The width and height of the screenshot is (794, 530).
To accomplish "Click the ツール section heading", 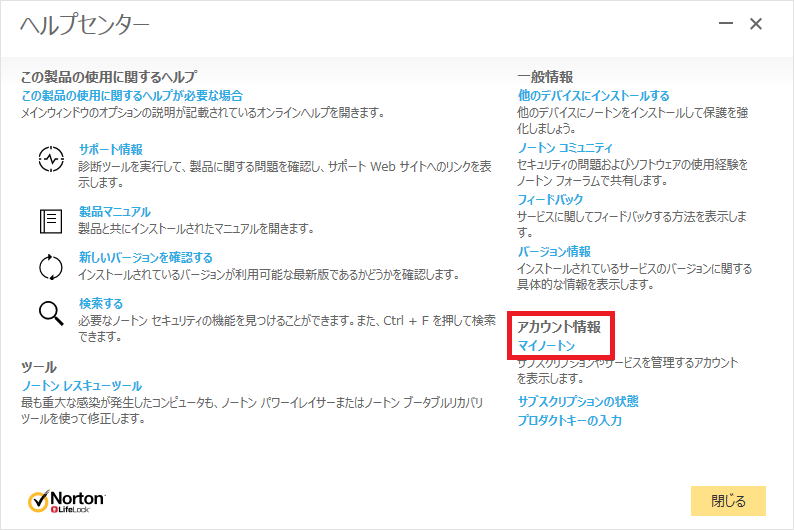I will point(38,367).
